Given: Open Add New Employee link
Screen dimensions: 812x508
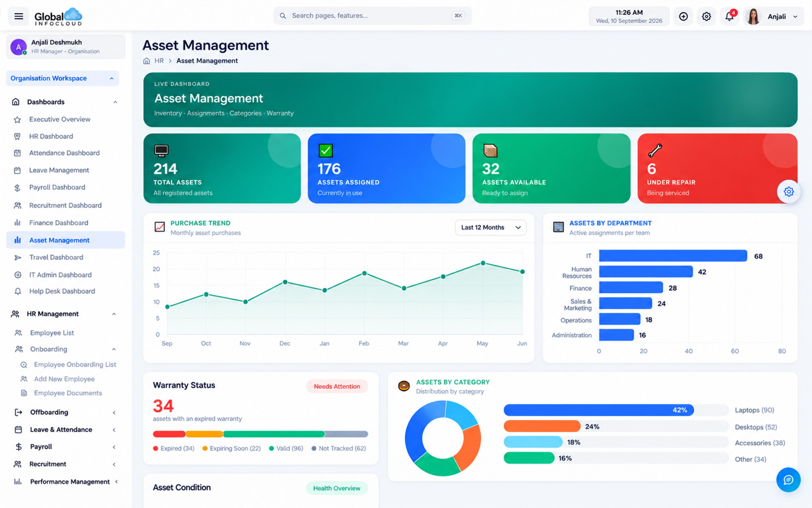Looking at the screenshot, I should click(64, 379).
